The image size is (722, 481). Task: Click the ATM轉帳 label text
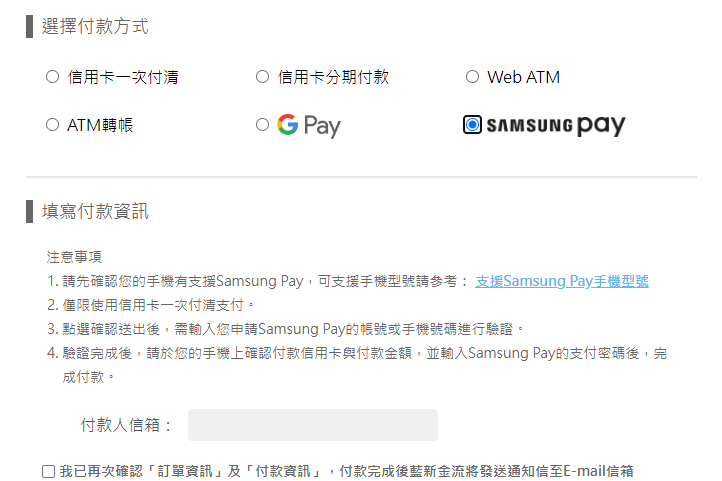click(x=100, y=125)
